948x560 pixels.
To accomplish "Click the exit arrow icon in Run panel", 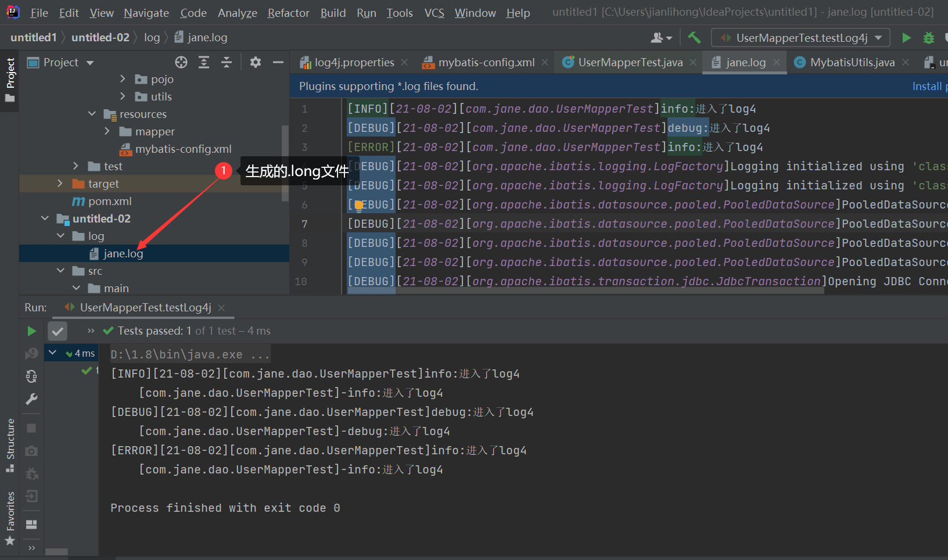I will click(x=31, y=496).
